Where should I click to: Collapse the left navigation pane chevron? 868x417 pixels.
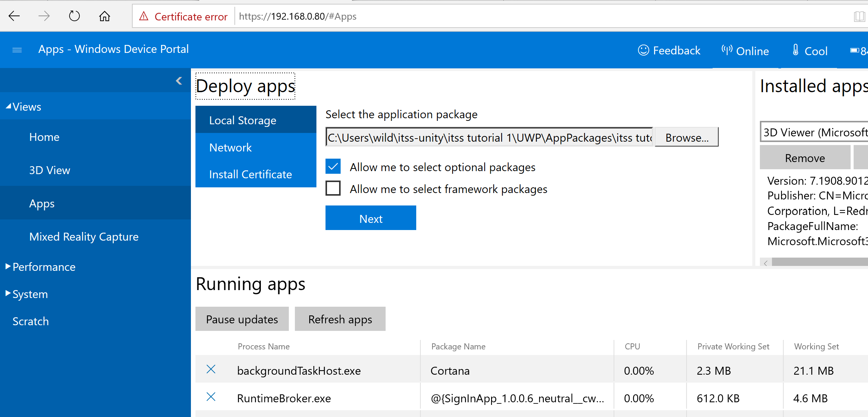[179, 81]
